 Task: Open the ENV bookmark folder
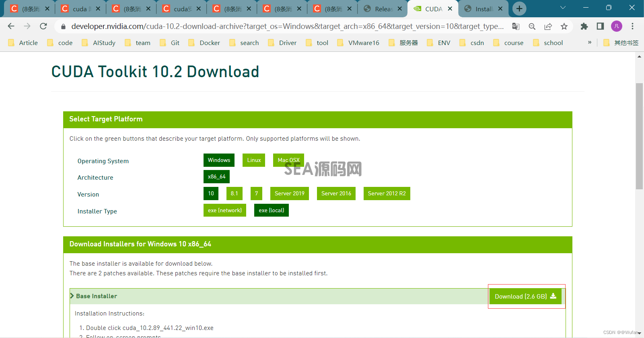click(x=438, y=43)
